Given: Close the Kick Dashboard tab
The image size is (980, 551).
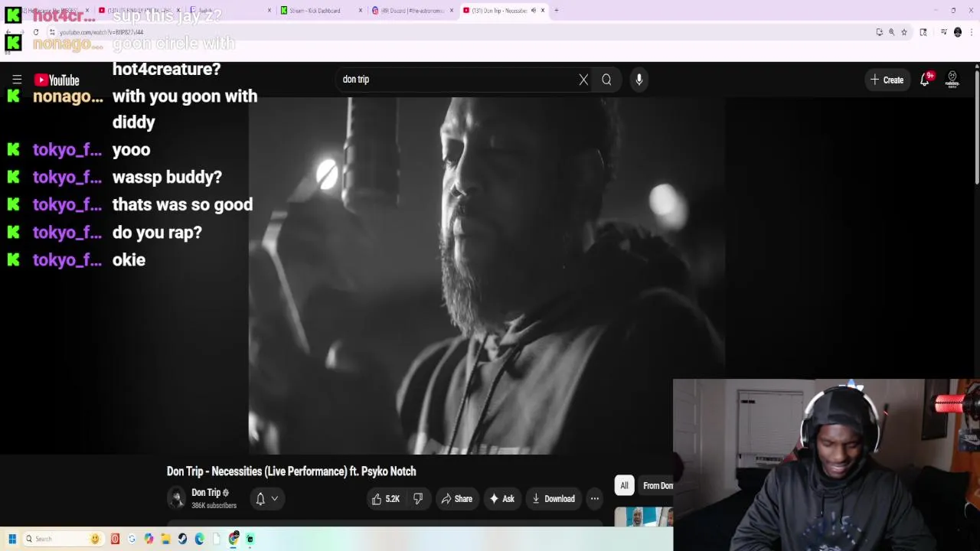Looking at the screenshot, I should [x=361, y=11].
